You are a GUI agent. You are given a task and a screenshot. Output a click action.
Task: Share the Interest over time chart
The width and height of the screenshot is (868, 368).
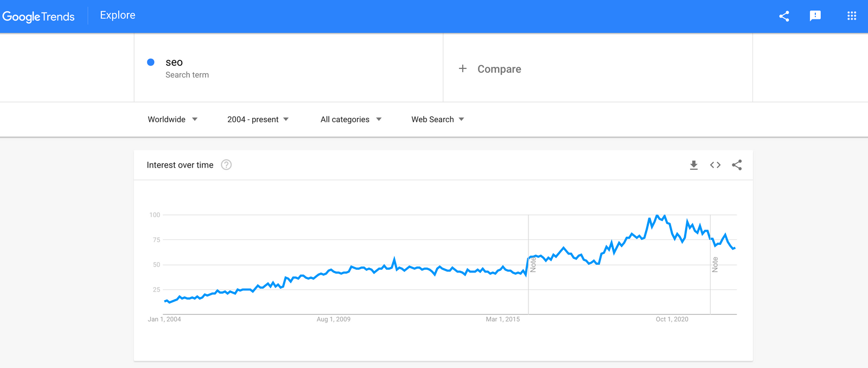click(737, 165)
